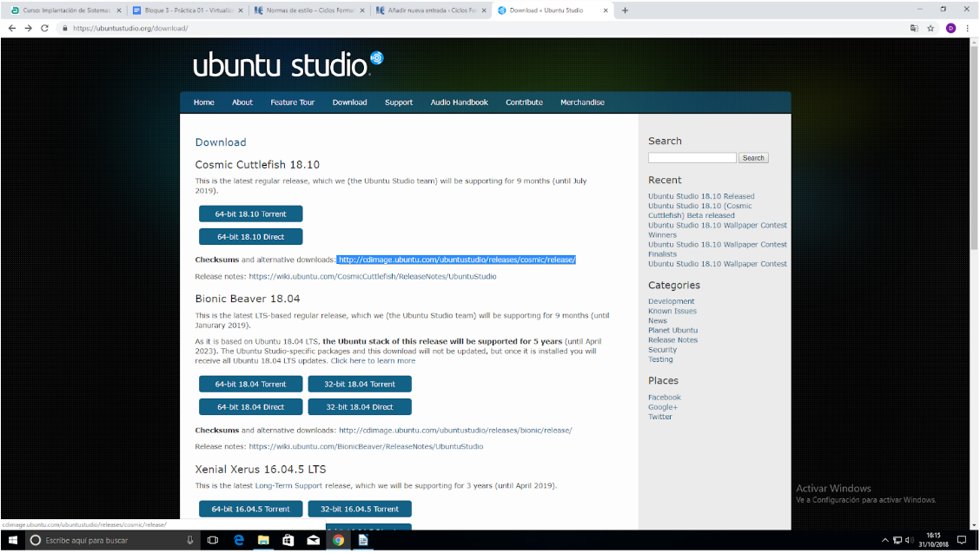
Task: Open a new tab with the plus button
Action: point(625,10)
